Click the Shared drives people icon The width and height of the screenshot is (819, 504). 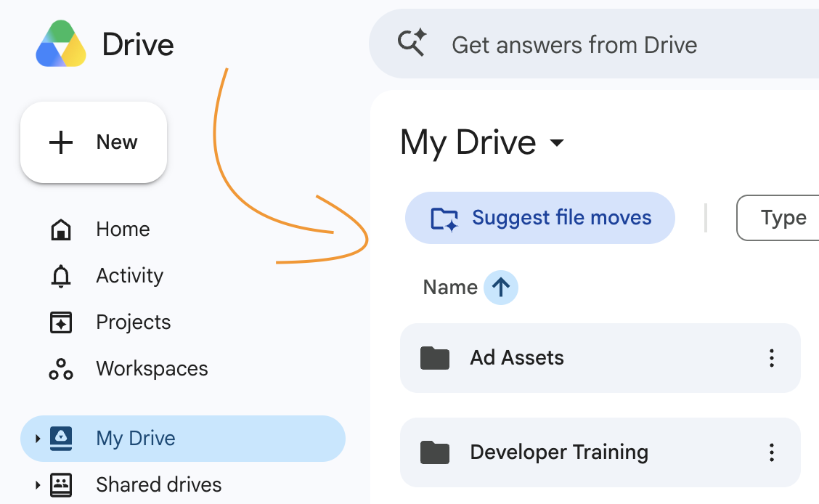point(61,484)
